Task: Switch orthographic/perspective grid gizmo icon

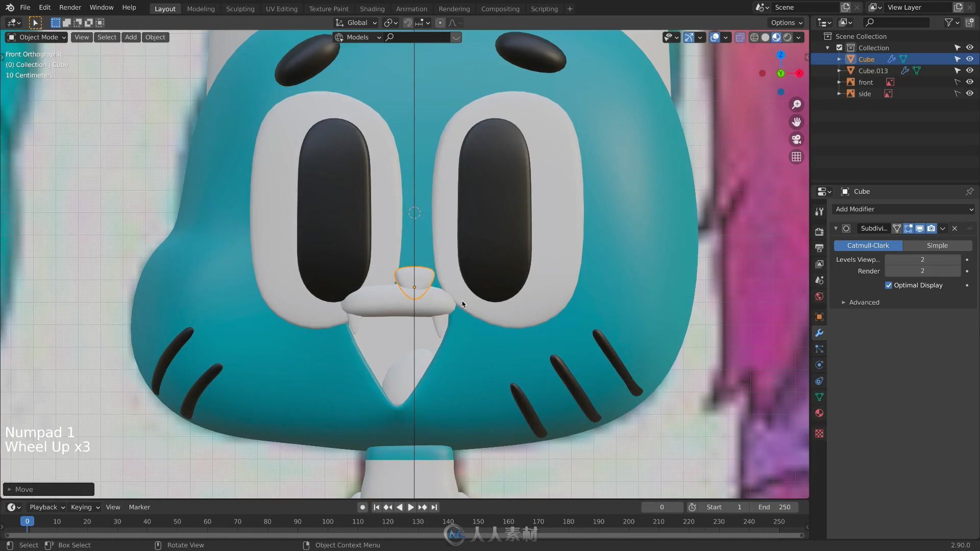Action: (x=796, y=157)
